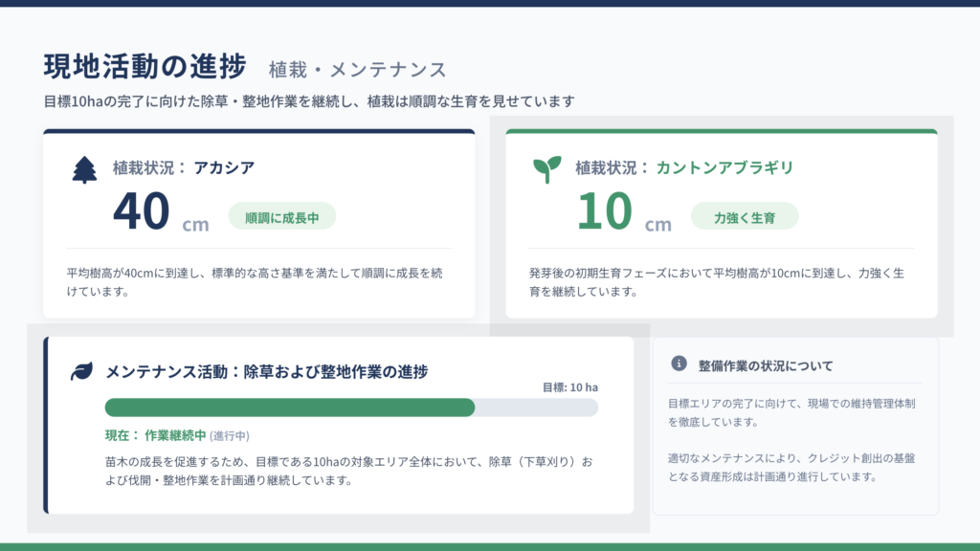Click the カントンアブラギリ species label
This screenshot has width=980, height=551.
pos(724,167)
